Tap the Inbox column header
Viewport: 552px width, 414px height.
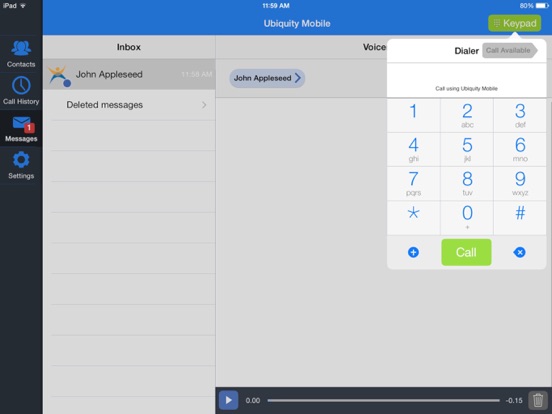tap(129, 47)
